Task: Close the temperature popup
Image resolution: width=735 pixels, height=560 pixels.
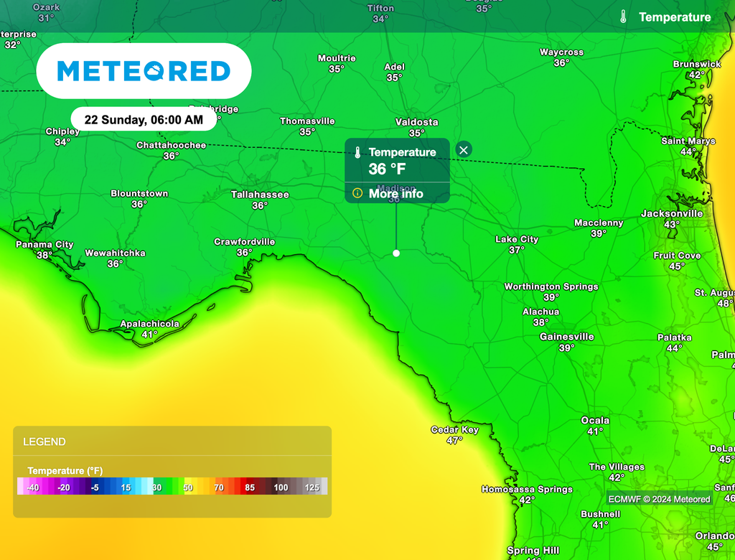Action: coord(464,150)
